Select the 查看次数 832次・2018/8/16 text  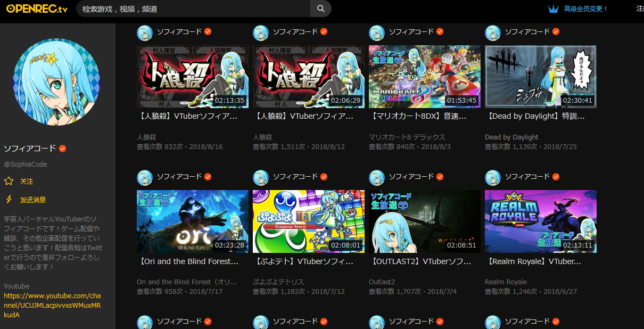tap(180, 146)
